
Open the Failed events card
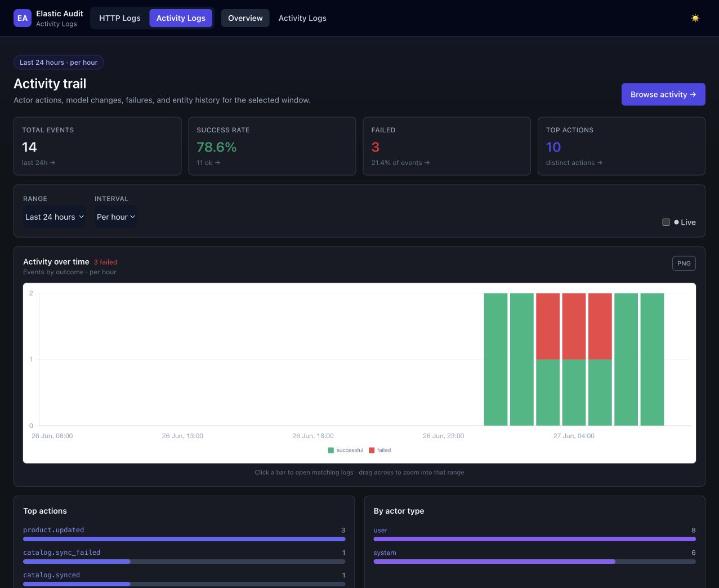coord(447,146)
